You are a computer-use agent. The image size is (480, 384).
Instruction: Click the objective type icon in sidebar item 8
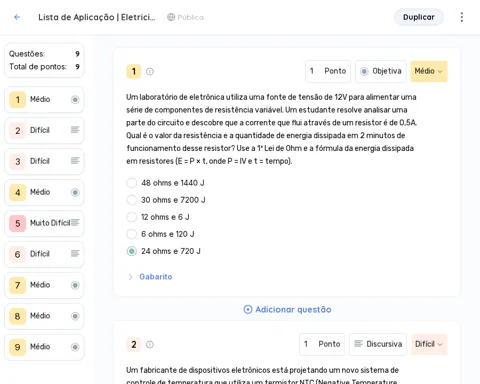75,316
